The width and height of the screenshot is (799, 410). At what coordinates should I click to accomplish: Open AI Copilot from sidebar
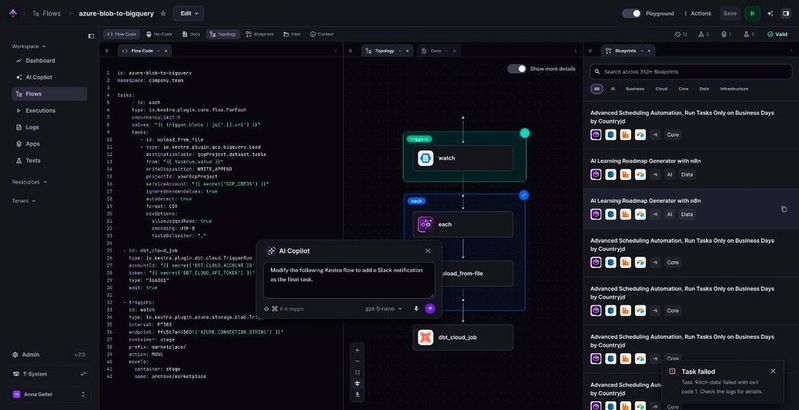point(49,77)
